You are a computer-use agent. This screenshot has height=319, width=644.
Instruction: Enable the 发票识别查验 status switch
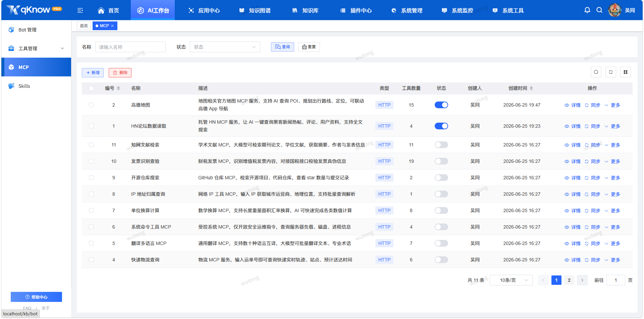(441, 161)
